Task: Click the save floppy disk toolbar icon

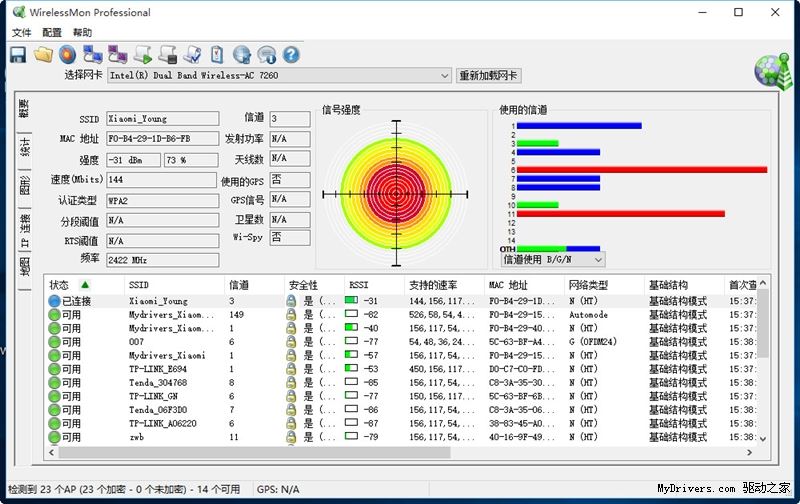Action: click(18, 55)
